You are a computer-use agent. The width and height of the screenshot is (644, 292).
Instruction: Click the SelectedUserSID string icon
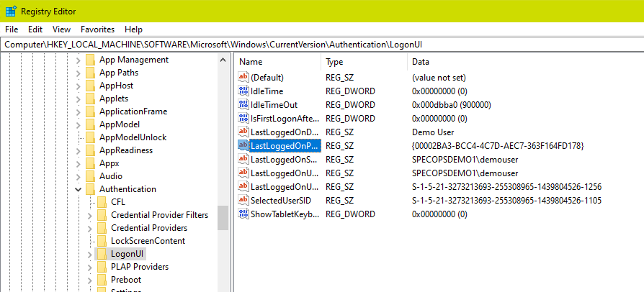pyautogui.click(x=243, y=201)
